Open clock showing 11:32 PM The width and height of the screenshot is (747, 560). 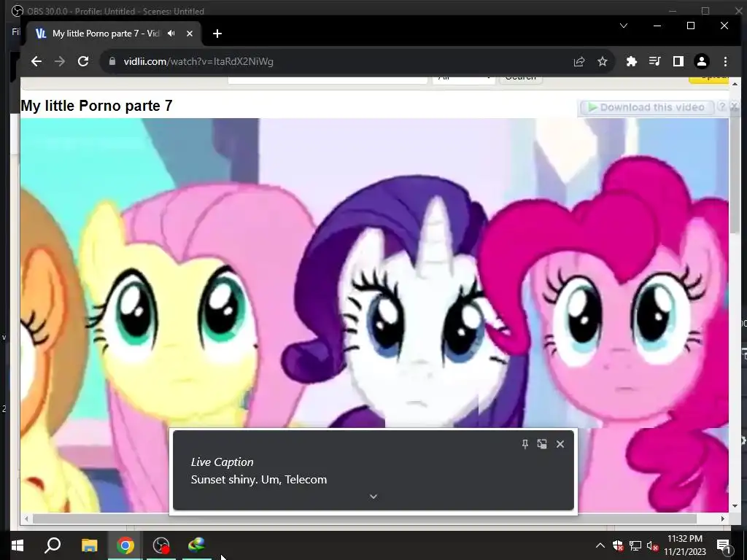[x=684, y=545]
